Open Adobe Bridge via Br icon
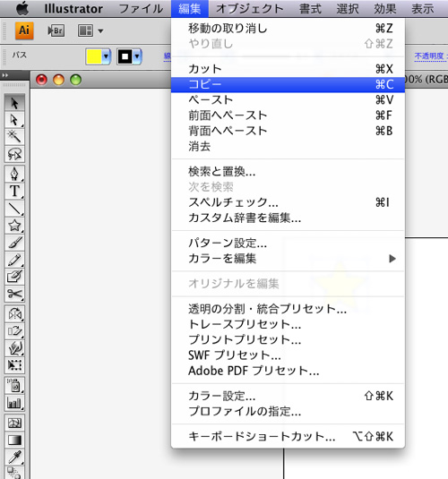 point(56,30)
